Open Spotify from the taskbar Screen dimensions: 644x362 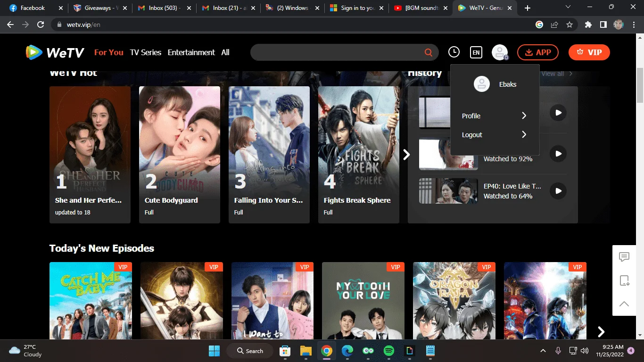[x=389, y=351]
